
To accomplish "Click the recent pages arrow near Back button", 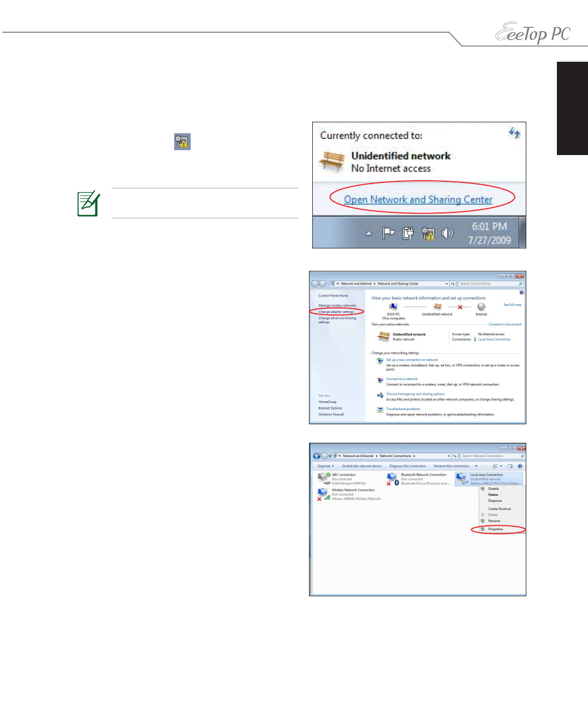I will pyautogui.click(x=329, y=456).
